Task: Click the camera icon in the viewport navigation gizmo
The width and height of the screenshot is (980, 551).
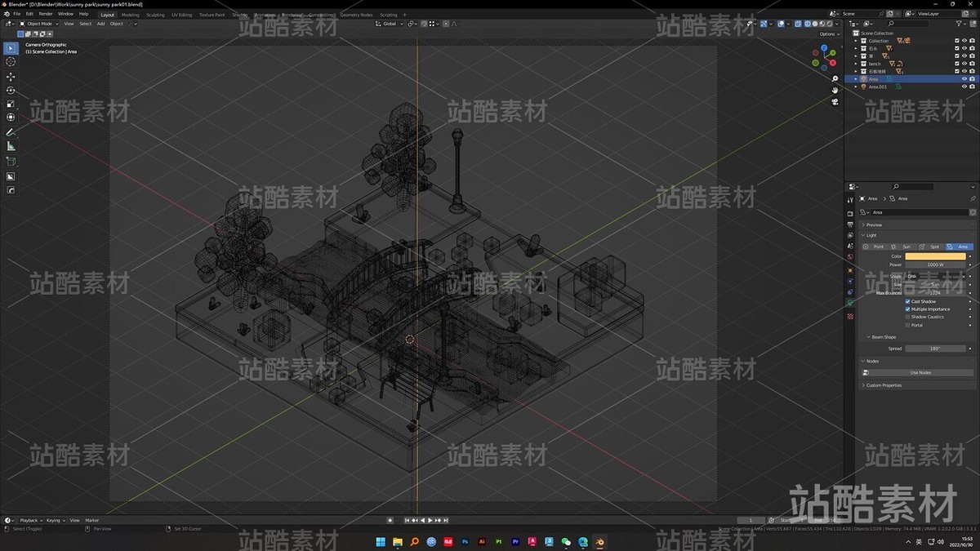Action: pos(835,102)
